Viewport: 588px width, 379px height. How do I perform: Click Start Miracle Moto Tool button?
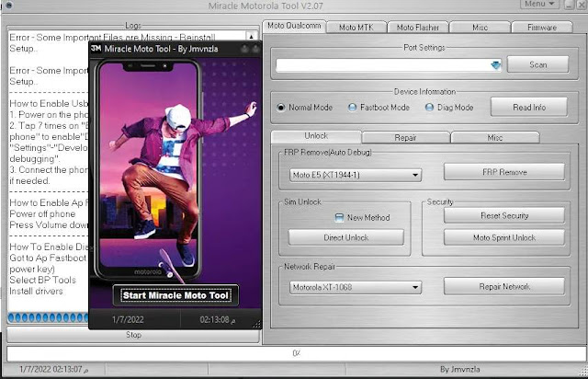click(175, 295)
